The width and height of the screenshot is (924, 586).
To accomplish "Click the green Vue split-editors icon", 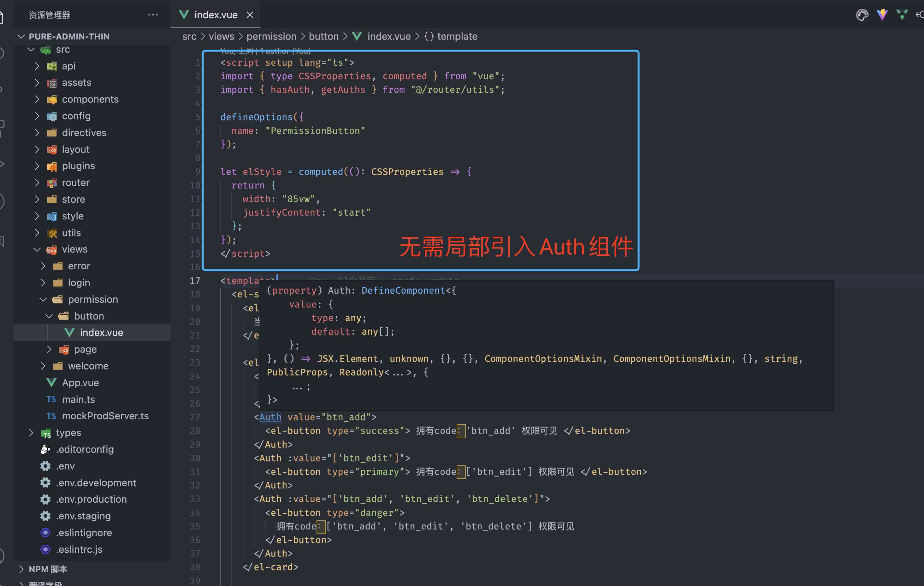I will (902, 15).
